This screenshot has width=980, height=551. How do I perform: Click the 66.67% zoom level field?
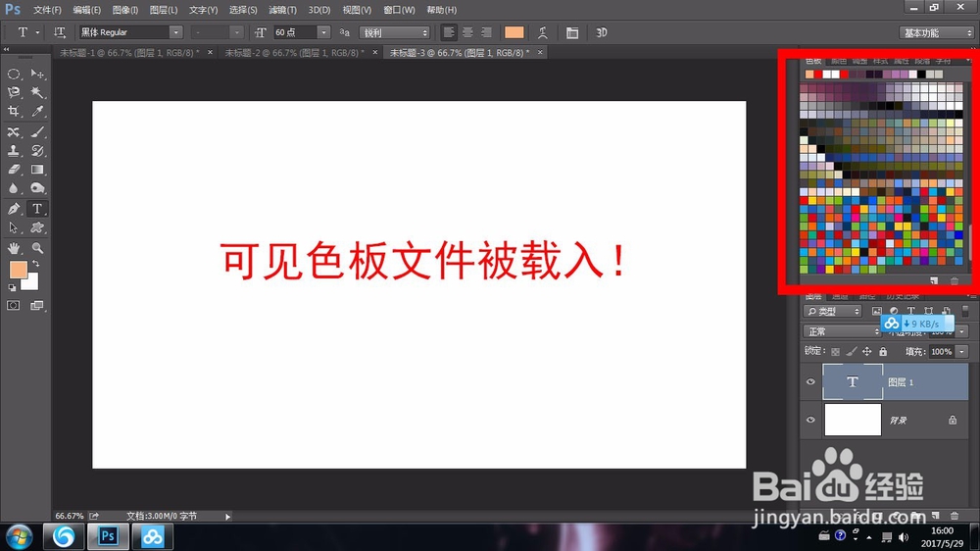pos(69,516)
